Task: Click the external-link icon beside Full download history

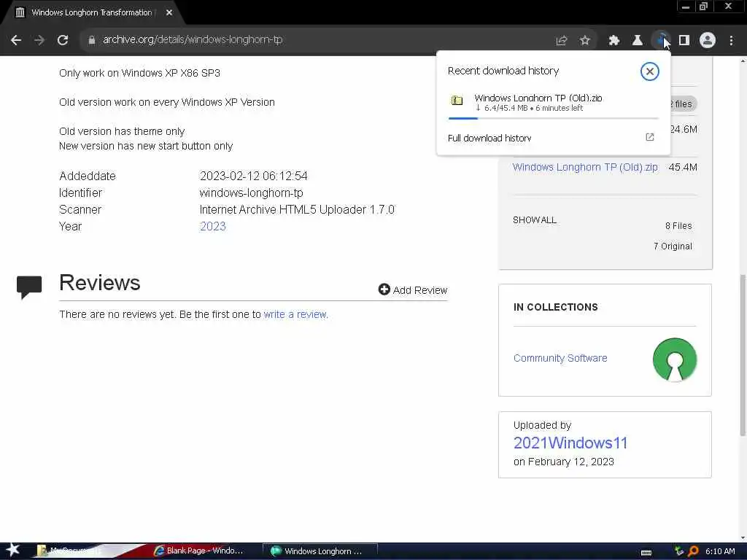Action: point(650,137)
